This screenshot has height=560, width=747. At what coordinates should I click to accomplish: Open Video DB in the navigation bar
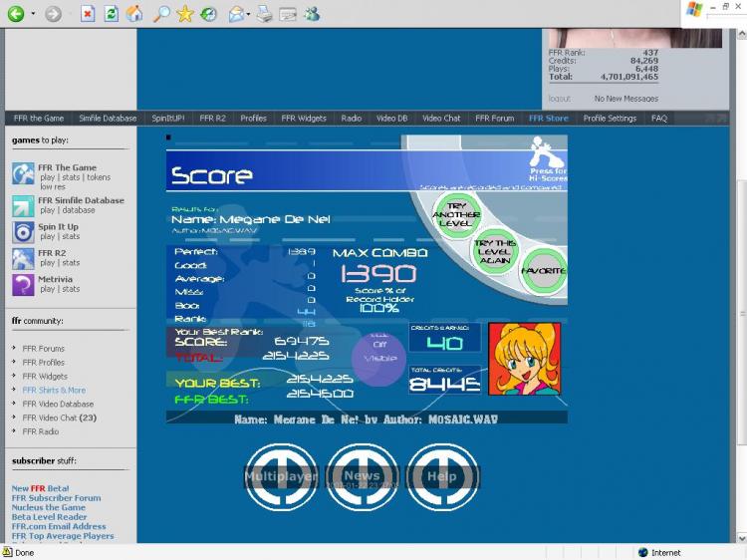[391, 119]
